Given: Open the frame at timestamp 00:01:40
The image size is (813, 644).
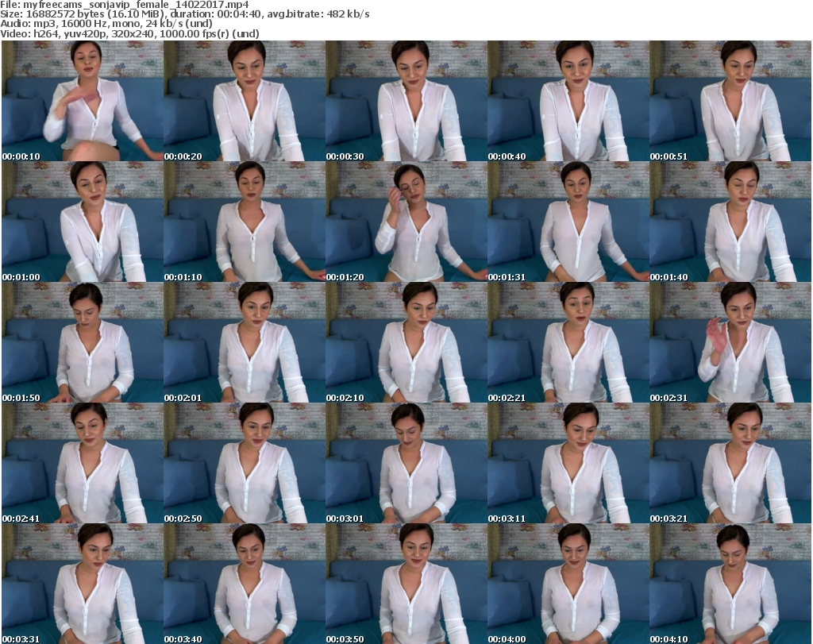Looking at the screenshot, I should [730, 222].
